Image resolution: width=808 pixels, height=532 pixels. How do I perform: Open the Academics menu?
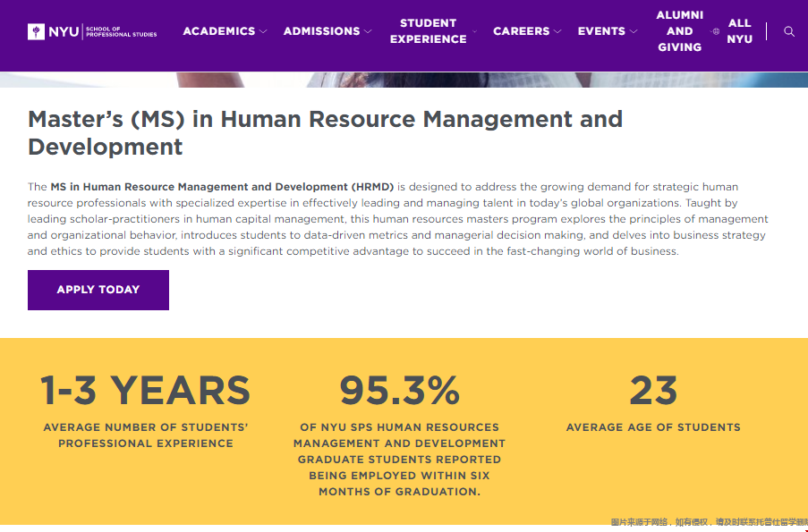coord(219,31)
